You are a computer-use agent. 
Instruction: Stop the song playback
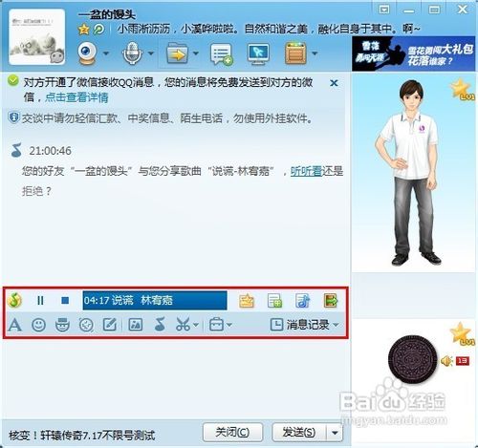[x=65, y=300]
